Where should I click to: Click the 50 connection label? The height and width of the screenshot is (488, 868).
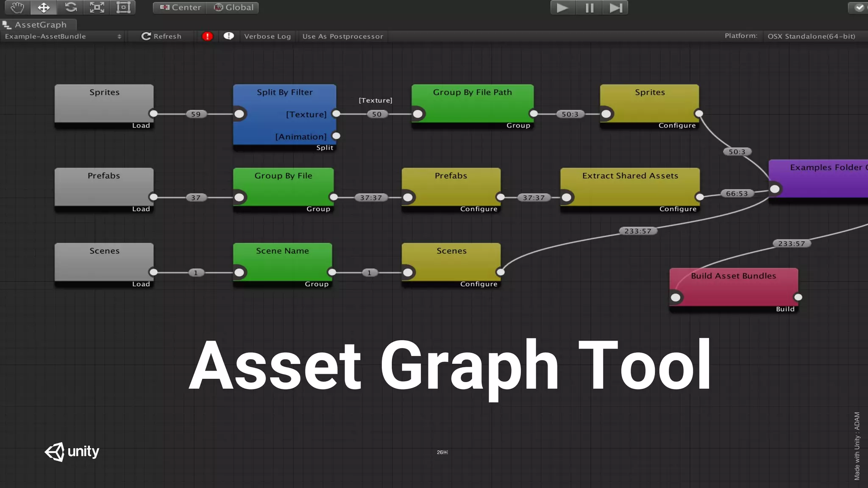[x=377, y=114]
